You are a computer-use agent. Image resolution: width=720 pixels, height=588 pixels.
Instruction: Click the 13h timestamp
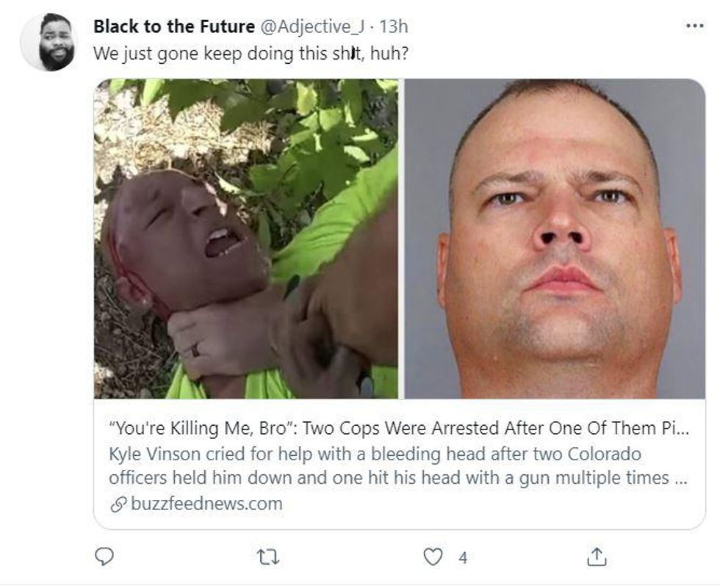tap(394, 26)
